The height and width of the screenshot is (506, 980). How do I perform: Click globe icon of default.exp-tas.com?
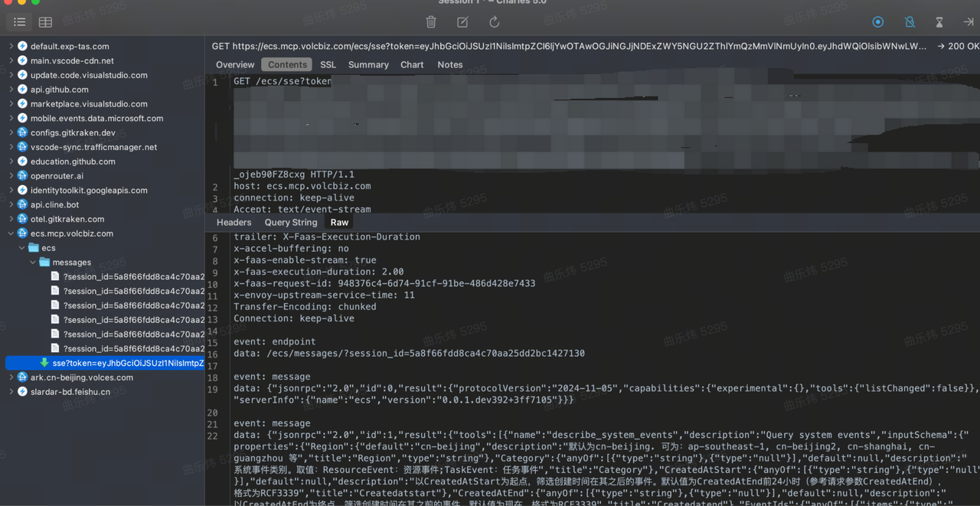click(23, 46)
